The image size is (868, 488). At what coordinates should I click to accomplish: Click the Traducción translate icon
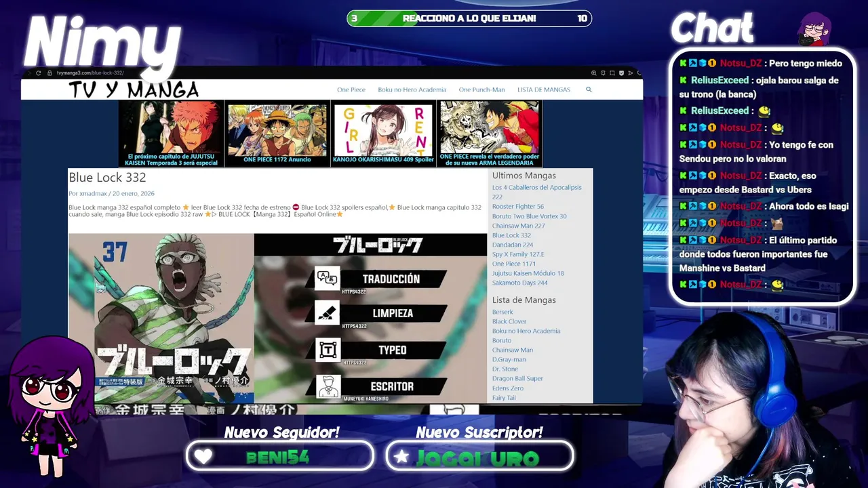[327, 279]
